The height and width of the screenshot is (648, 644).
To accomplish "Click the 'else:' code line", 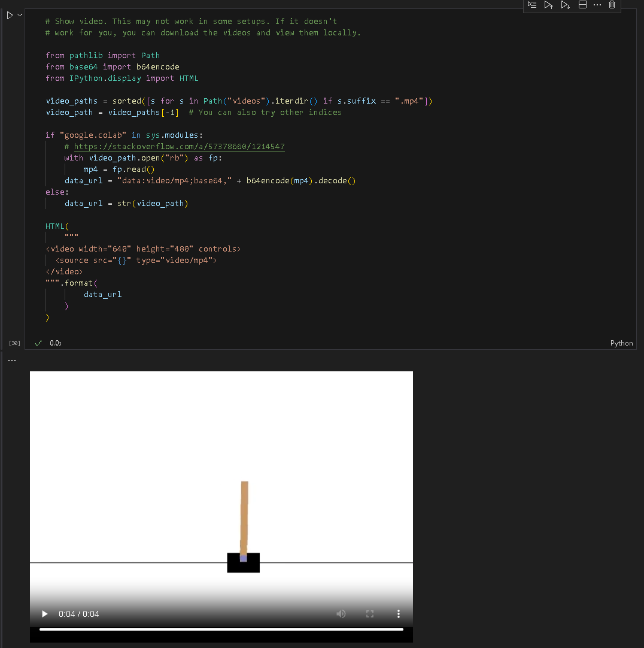I will [x=57, y=192].
